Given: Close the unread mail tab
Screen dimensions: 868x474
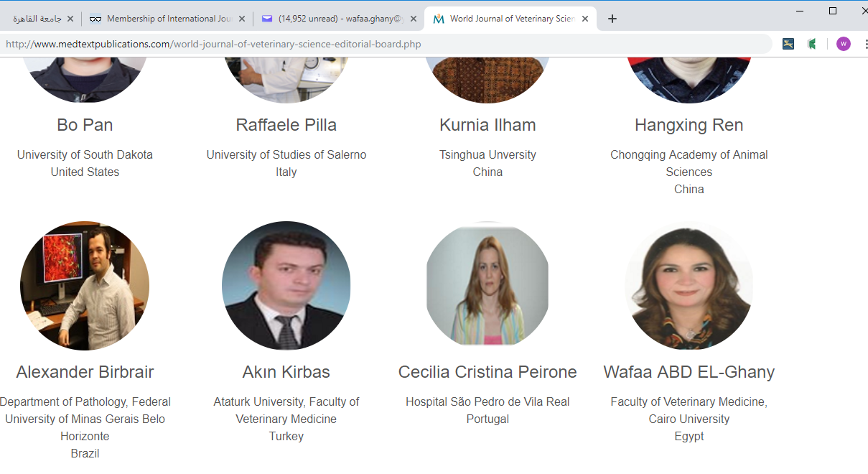Looking at the screenshot, I should (414, 19).
